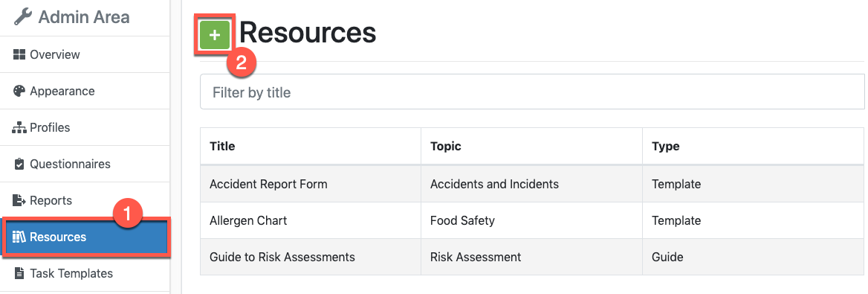Viewport: 868px width, 294px height.
Task: Click the Reports export file icon
Action: (x=19, y=200)
